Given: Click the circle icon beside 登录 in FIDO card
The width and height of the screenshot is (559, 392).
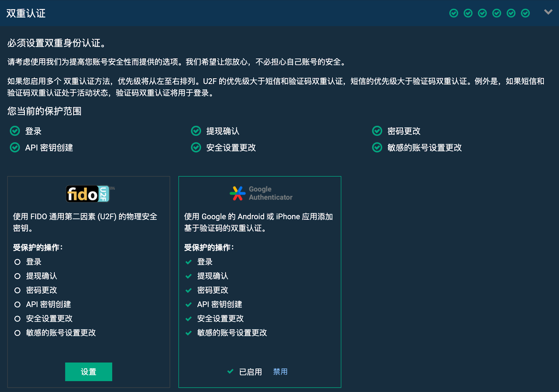Looking at the screenshot, I should (17, 262).
